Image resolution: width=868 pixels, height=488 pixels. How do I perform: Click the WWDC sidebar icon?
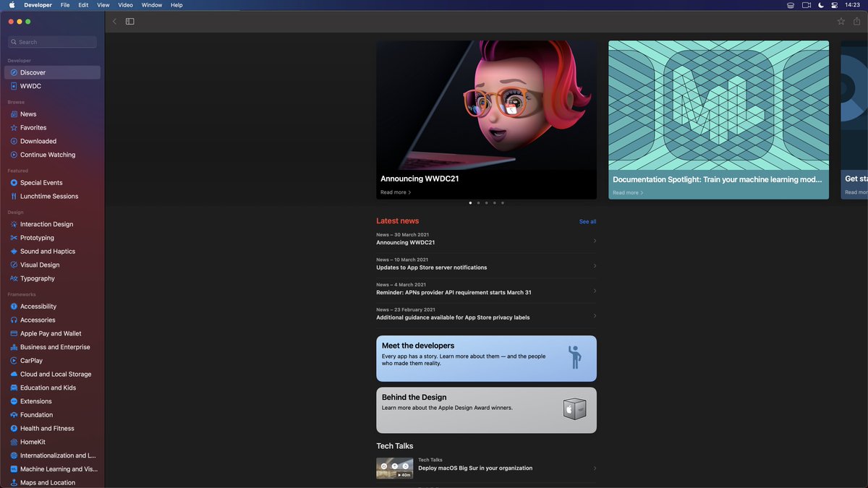tap(14, 86)
